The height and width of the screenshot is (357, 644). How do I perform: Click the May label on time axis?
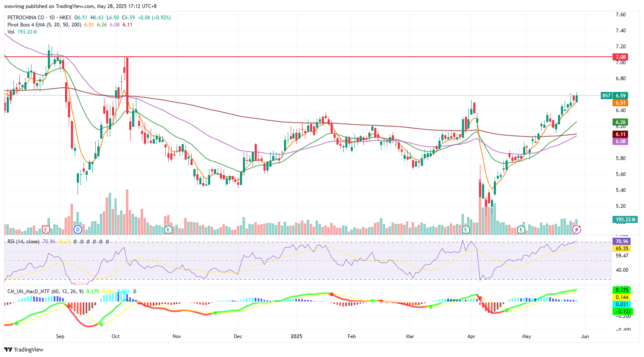point(527,336)
